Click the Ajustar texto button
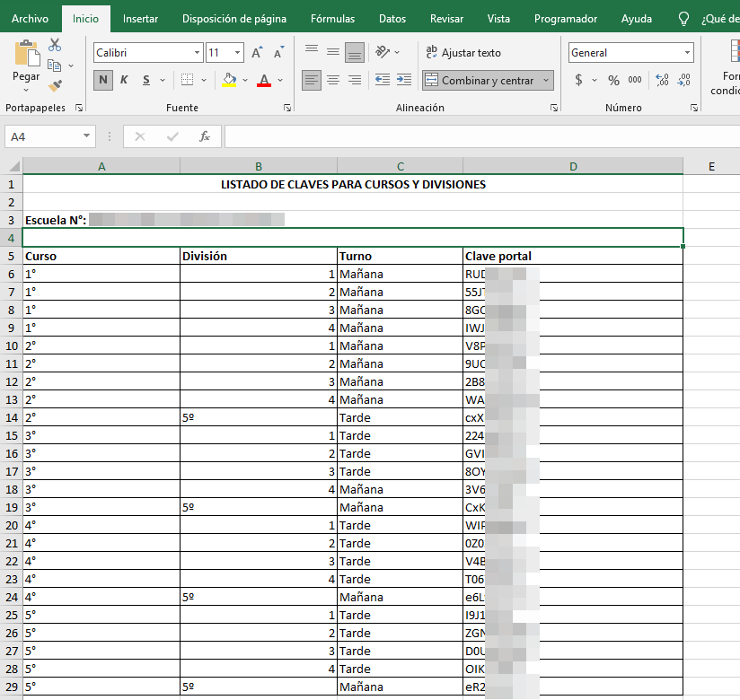This screenshot has height=700, width=740. [x=463, y=52]
